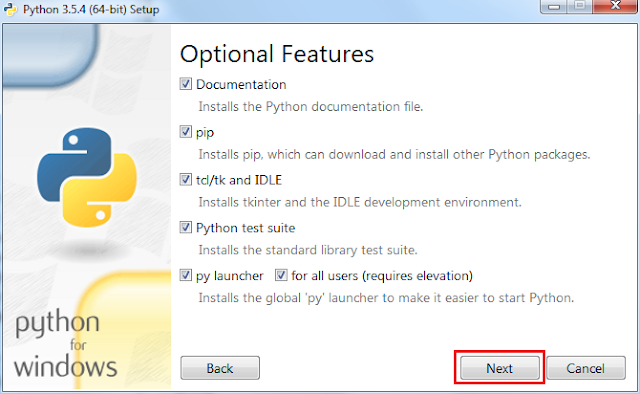
Task: Click the tcl/tk and IDLE label
Action: click(x=239, y=180)
